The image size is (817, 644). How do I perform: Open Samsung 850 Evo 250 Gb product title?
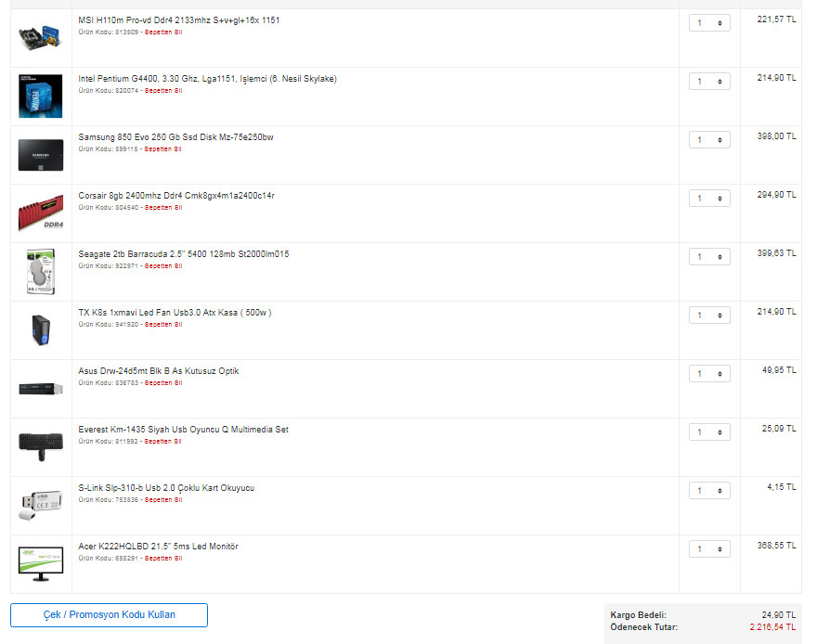[x=175, y=137]
